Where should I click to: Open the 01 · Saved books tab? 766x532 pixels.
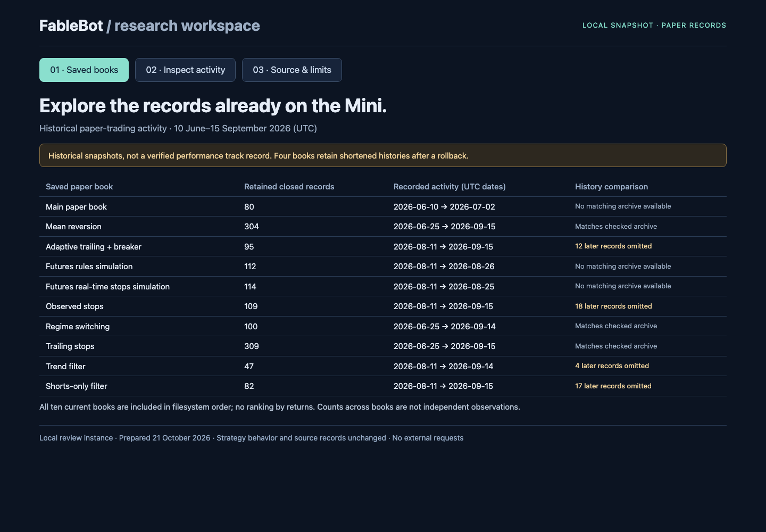pyautogui.click(x=84, y=70)
